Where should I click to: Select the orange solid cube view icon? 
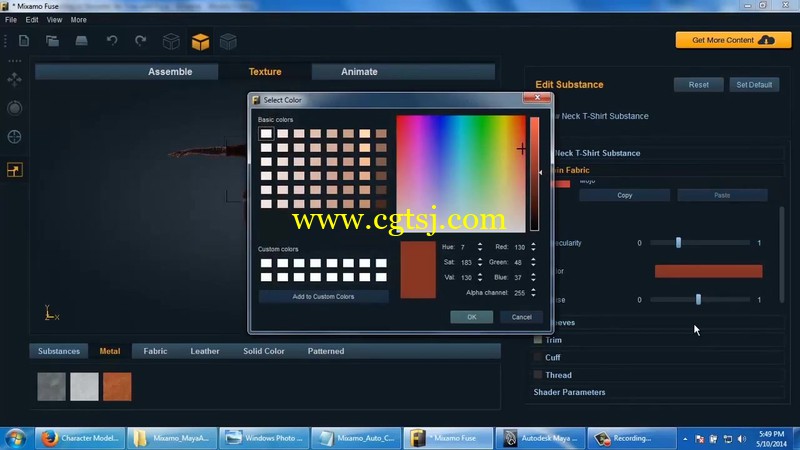[x=200, y=42]
